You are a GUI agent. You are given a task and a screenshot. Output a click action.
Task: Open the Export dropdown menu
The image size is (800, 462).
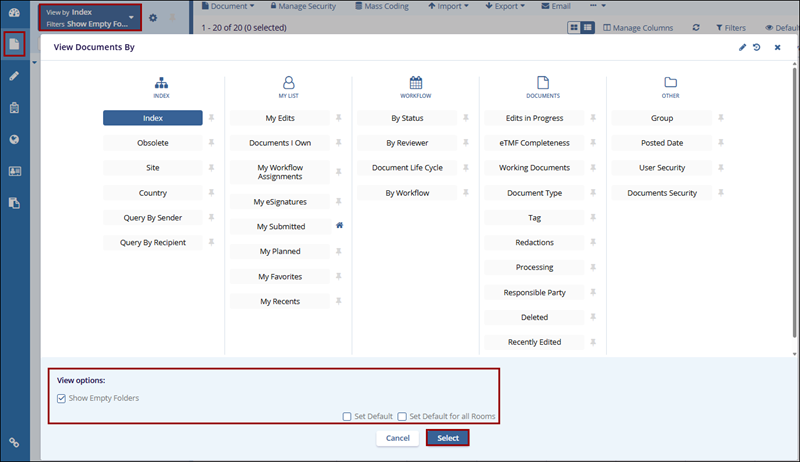tap(507, 6)
